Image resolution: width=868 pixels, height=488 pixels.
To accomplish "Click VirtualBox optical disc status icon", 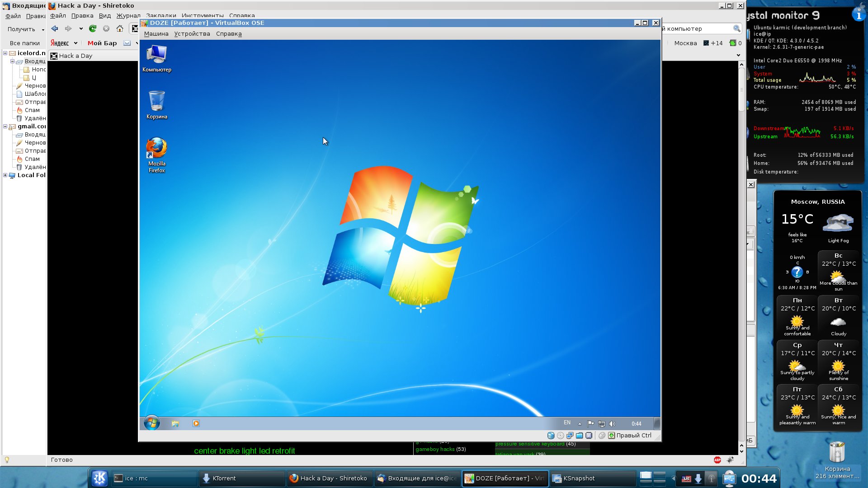I will pyautogui.click(x=561, y=436).
